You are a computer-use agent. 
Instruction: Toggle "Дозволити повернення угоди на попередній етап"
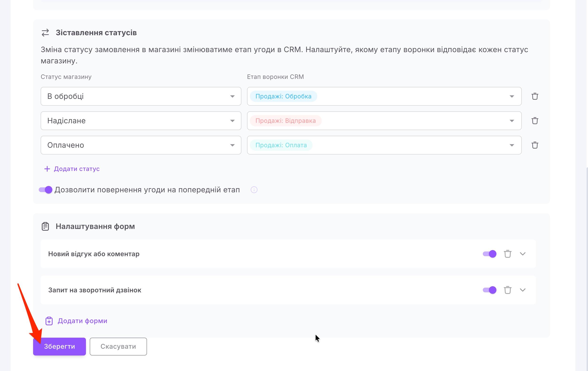coord(45,190)
